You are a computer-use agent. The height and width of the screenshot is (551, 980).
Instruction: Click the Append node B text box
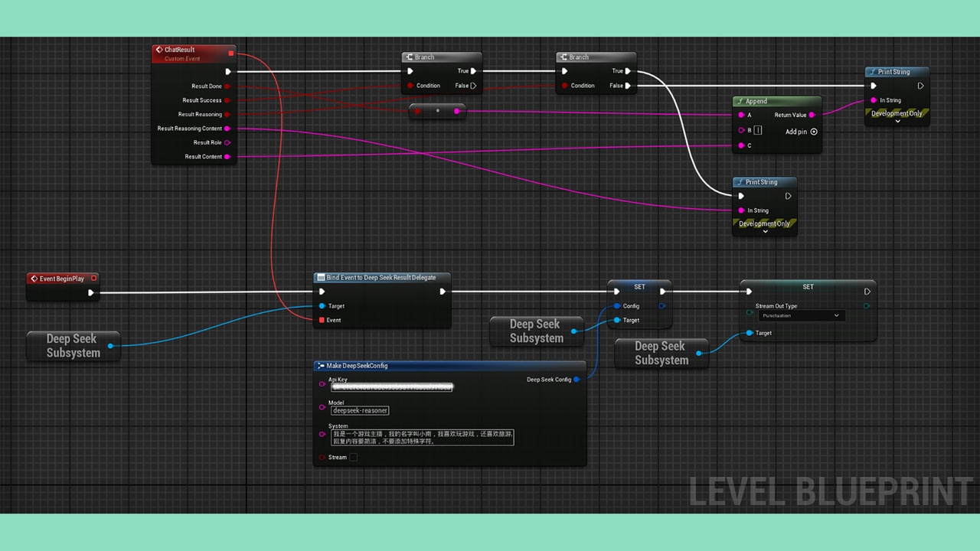(758, 131)
